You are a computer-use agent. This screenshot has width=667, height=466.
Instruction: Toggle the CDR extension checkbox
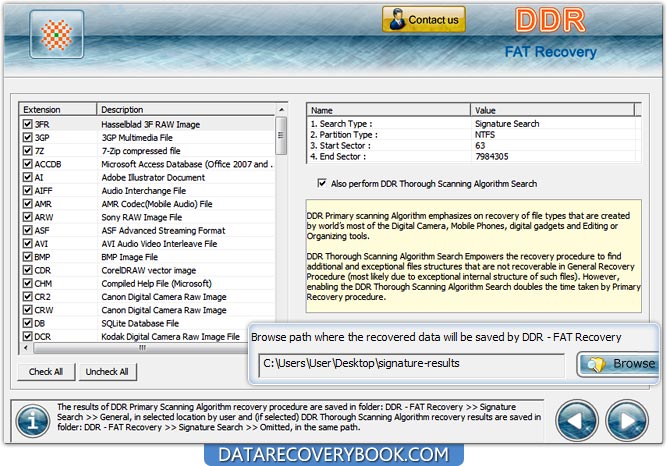27,270
